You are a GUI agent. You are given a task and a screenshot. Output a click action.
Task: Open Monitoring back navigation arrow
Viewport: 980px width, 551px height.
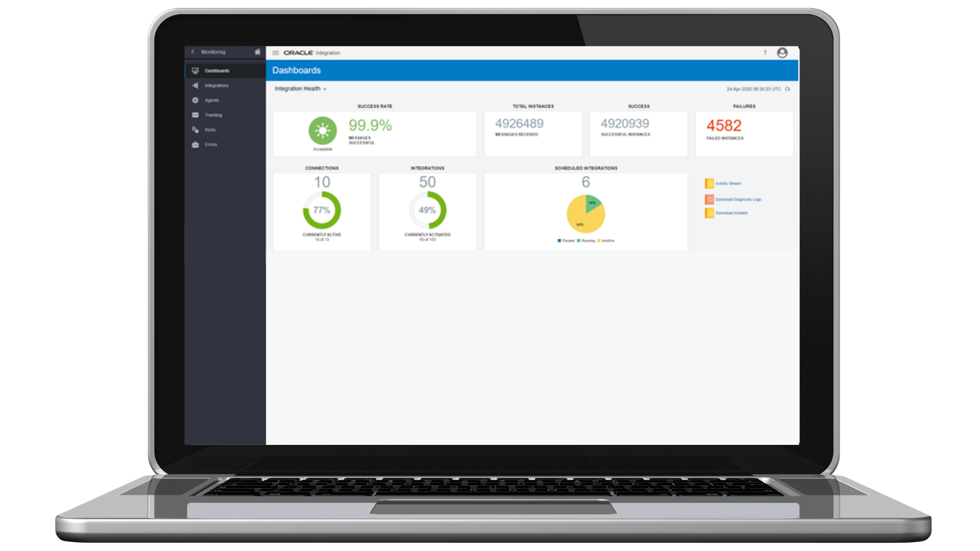pos(192,52)
